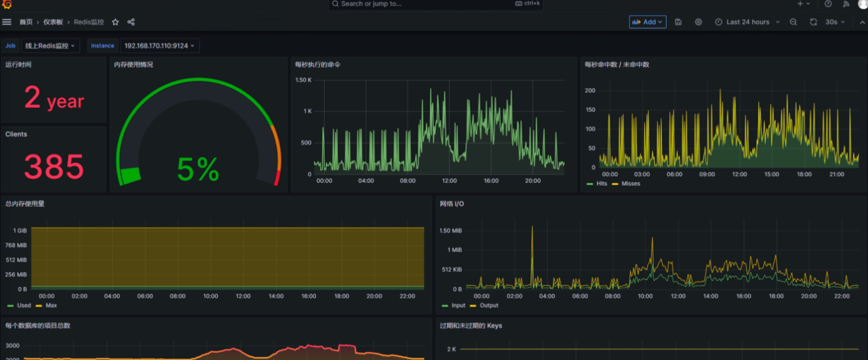Click the 每秒命中数 / 未命中数 panel title

coord(617,64)
